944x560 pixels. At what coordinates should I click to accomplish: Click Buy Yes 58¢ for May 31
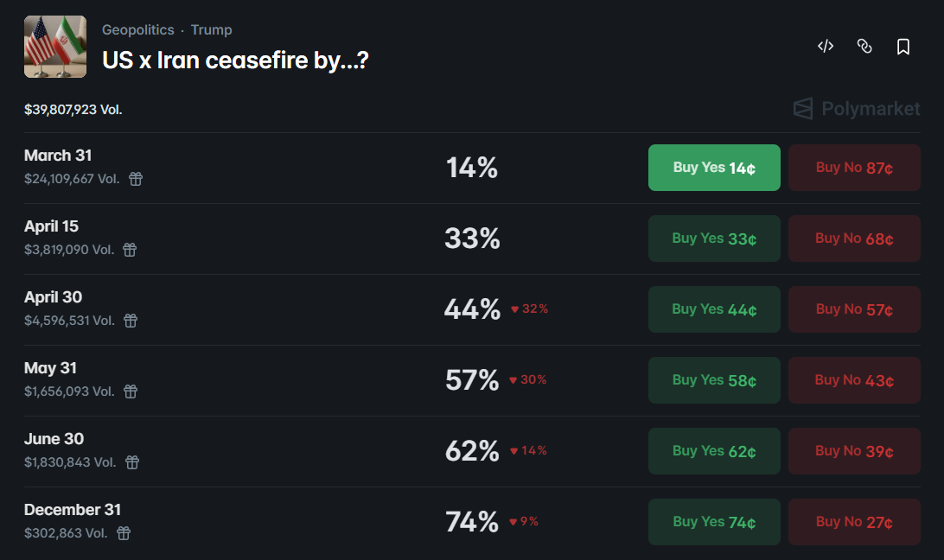[714, 379]
